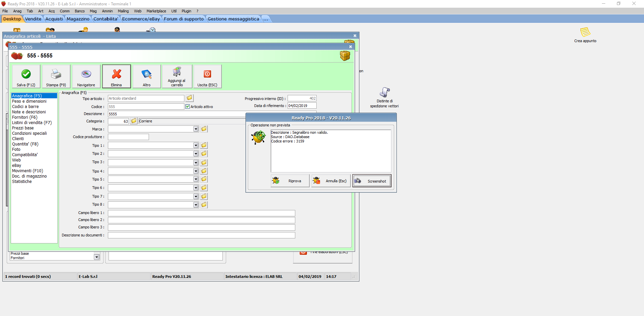This screenshot has height=316, width=644.
Task: Click Riprova in error dialog
Action: [x=290, y=181]
